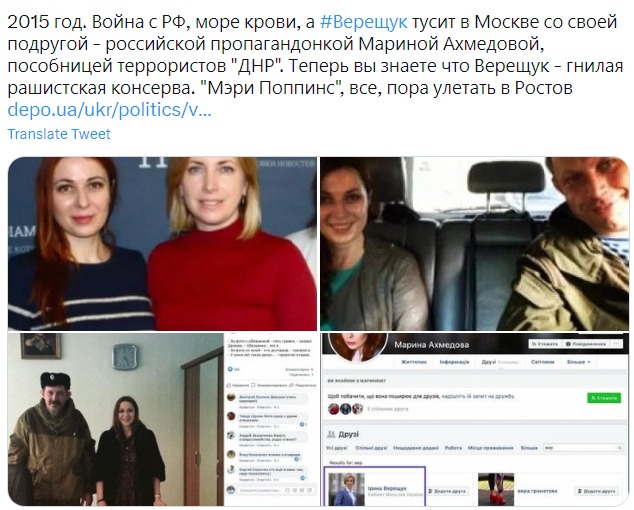Image resolution: width=634 pixels, height=510 pixels.
Task: Expand the Більше dropdown in profile tabs
Action: 579,362
